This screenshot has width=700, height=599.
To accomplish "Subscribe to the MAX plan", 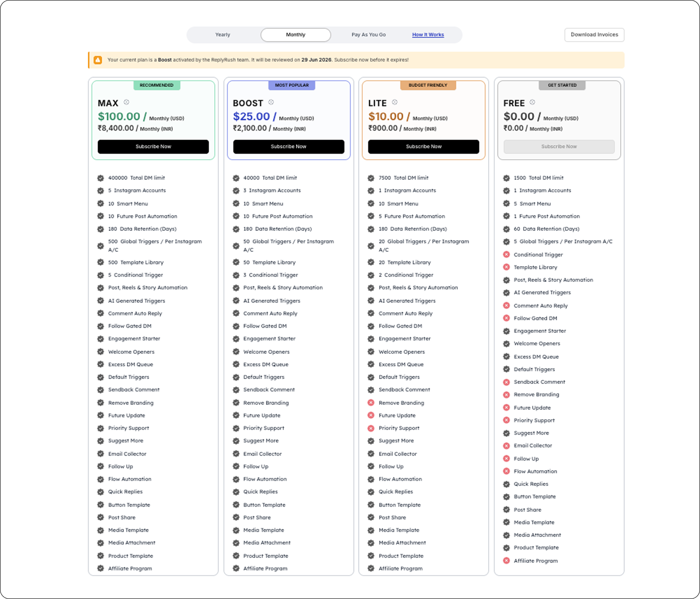I will pos(153,147).
